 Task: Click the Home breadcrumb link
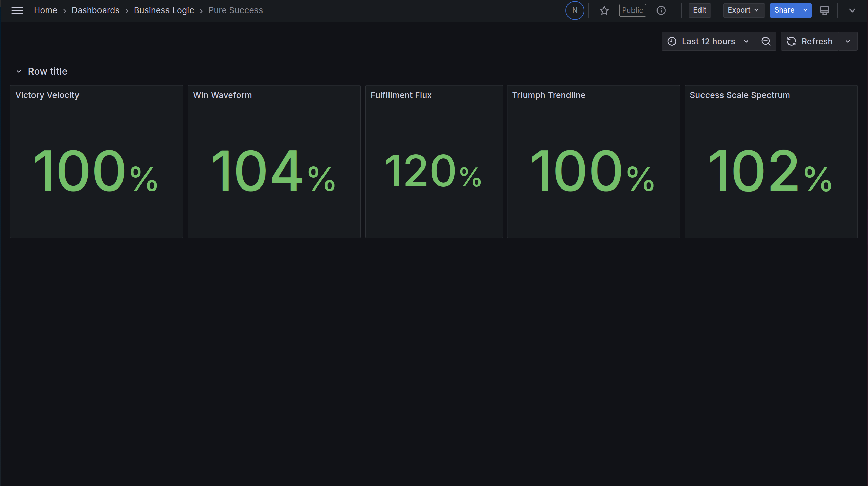tap(45, 10)
